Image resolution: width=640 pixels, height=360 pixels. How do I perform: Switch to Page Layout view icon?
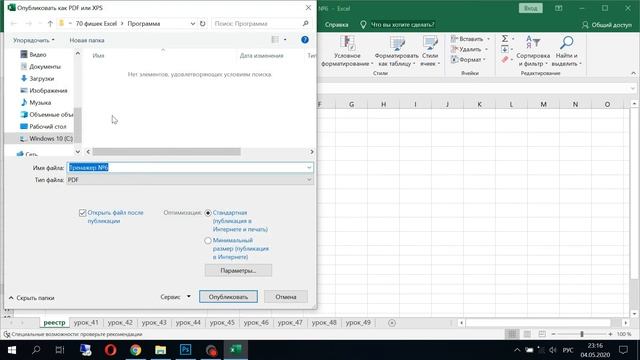(x=527, y=334)
